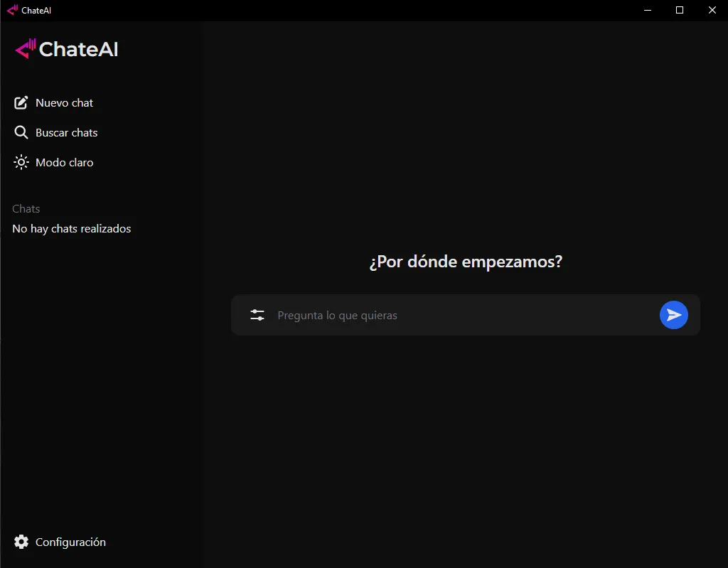Viewport: 728px width, 568px height.
Task: Click the Configuración gear icon
Action: [21, 542]
